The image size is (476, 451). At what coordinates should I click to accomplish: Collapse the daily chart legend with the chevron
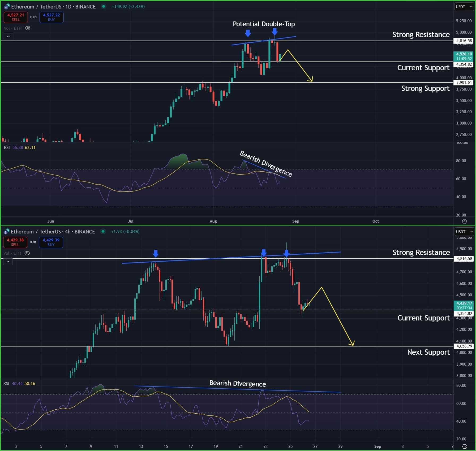[x=8, y=36]
